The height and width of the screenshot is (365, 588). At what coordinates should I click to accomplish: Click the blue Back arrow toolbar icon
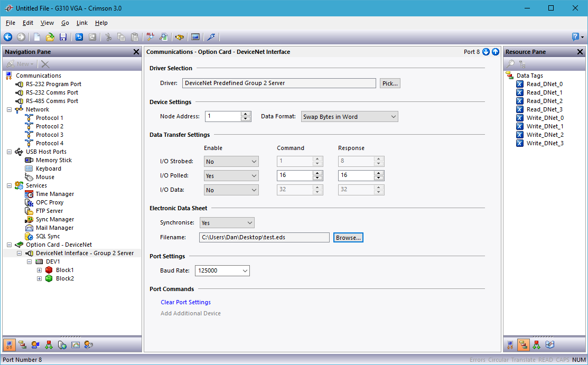pyautogui.click(x=8, y=37)
